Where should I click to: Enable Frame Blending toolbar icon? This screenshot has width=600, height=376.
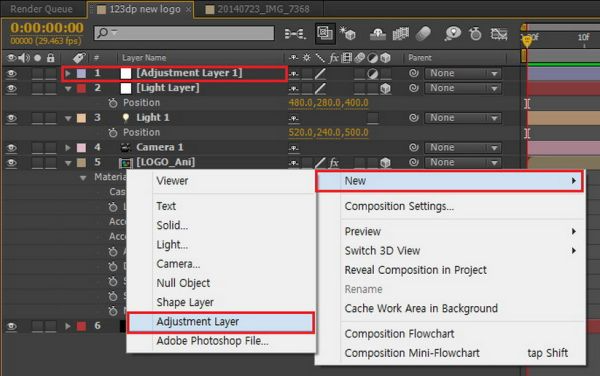tap(401, 34)
